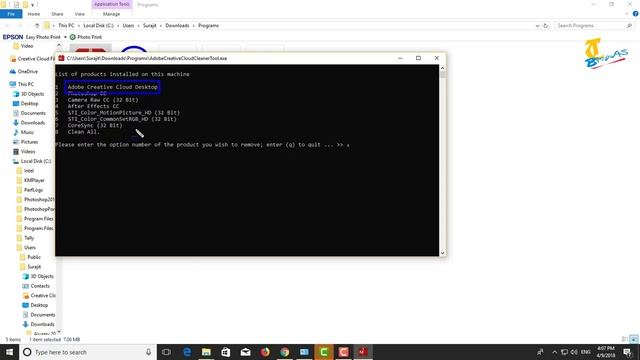Show hidden system tray icons chevron
640x360 pixels.
[554, 352]
